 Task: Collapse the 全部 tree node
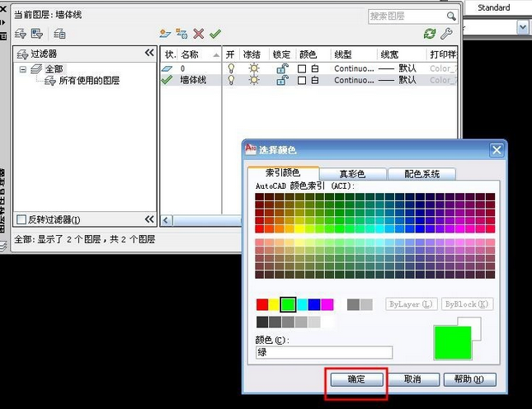22,69
